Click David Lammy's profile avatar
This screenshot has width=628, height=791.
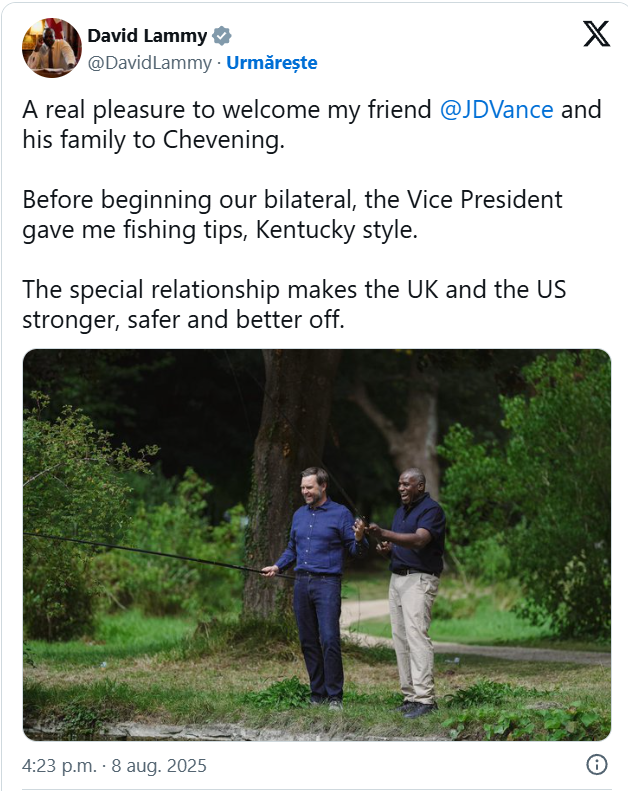point(52,48)
